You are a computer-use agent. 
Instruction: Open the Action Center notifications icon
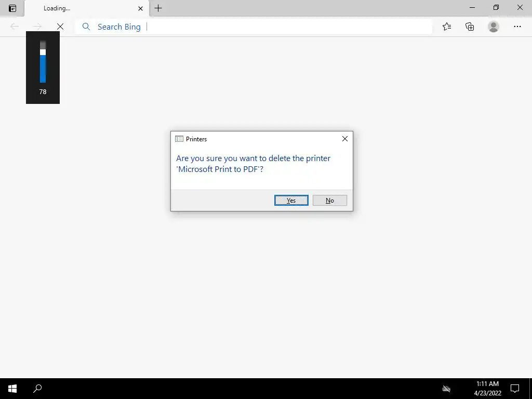click(515, 389)
